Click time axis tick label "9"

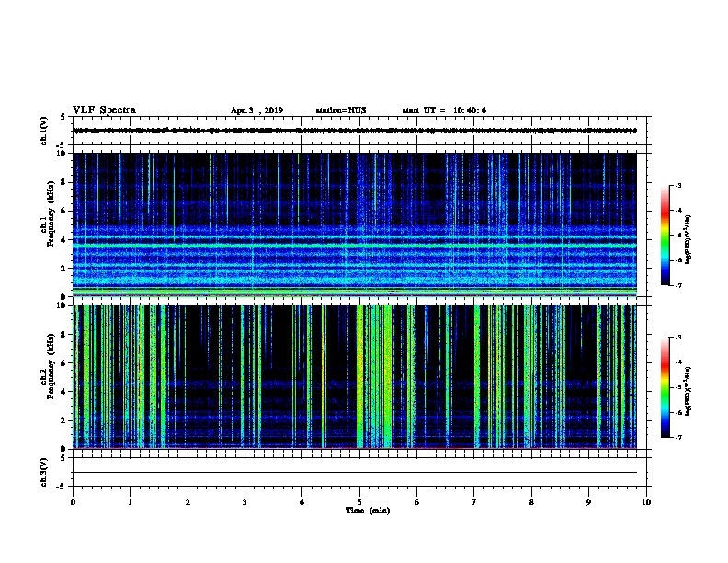(x=588, y=502)
